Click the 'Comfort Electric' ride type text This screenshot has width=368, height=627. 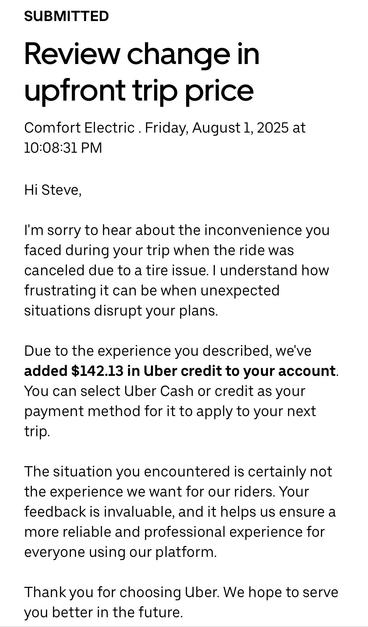point(79,128)
